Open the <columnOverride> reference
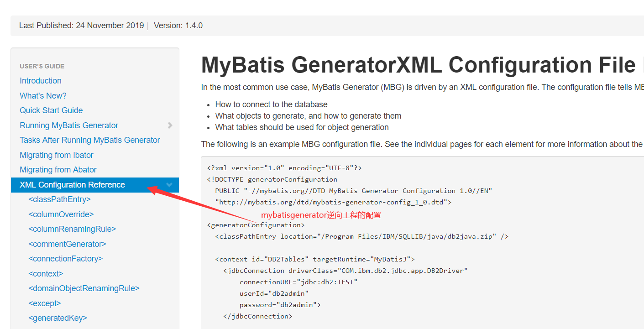Viewport: 644px width, 329px height. point(61,214)
